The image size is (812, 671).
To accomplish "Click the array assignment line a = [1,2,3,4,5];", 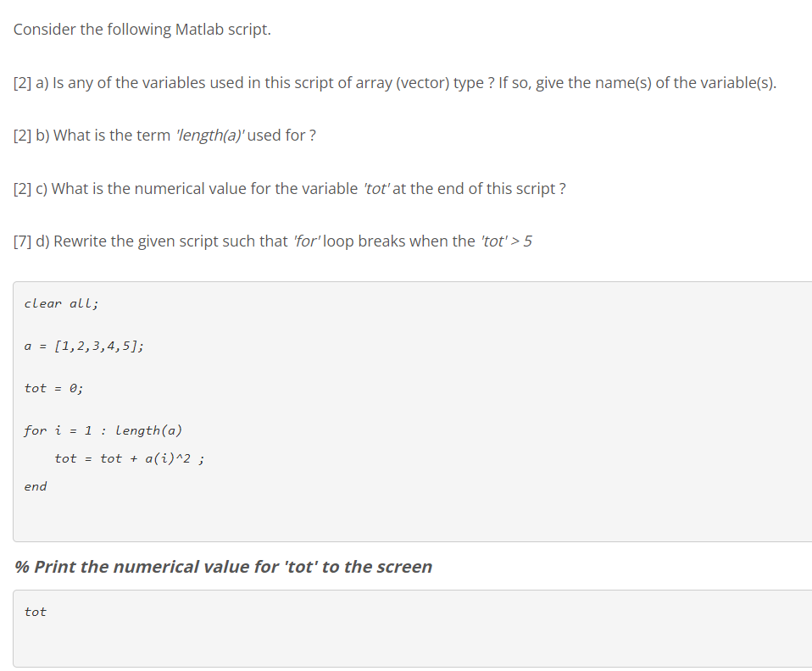I will (x=84, y=346).
